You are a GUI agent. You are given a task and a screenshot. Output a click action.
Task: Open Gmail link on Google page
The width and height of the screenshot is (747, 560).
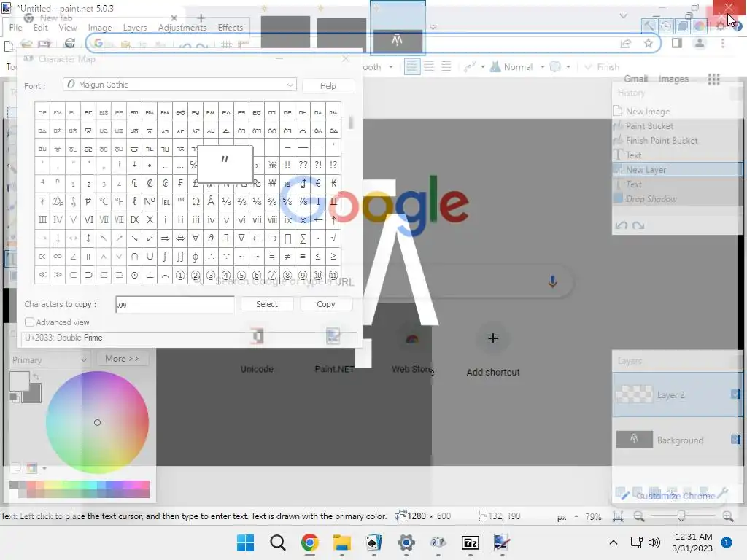click(x=636, y=79)
